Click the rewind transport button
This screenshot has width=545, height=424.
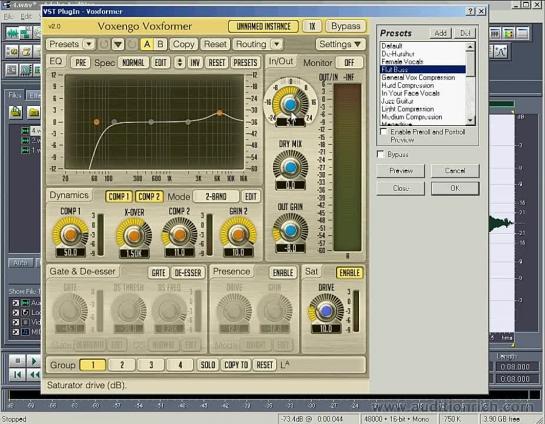coord(34,375)
